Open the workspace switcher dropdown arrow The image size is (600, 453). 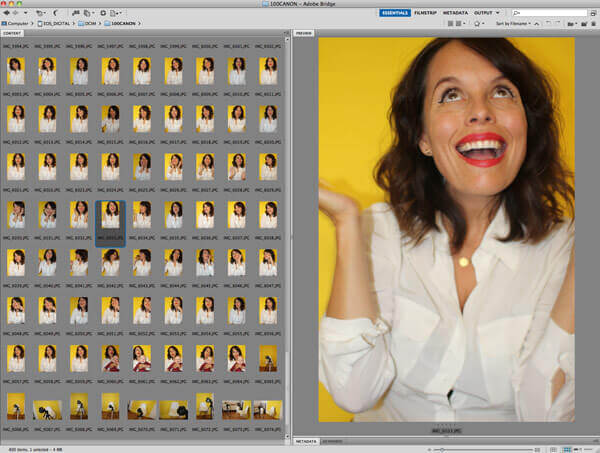(x=498, y=13)
